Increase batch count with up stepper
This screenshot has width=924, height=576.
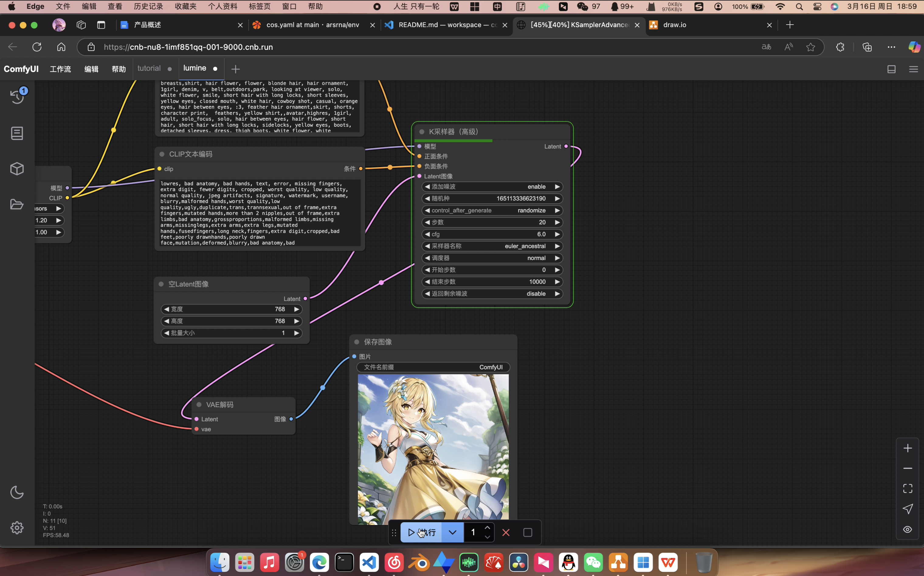click(487, 528)
